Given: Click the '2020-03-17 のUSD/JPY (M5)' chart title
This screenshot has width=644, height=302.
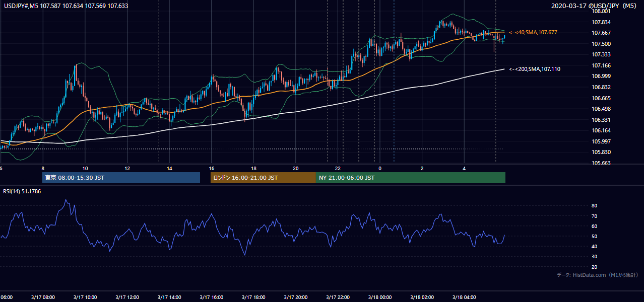Looking at the screenshot, I should point(595,6).
